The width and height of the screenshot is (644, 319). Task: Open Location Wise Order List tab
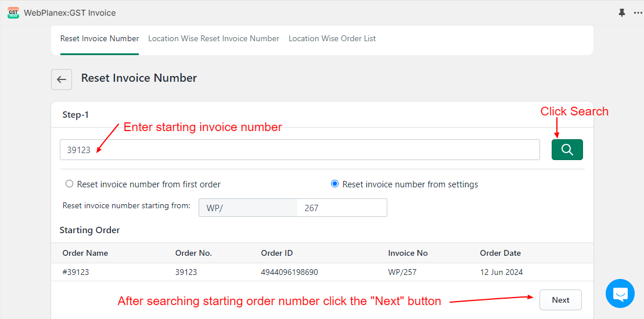(332, 38)
